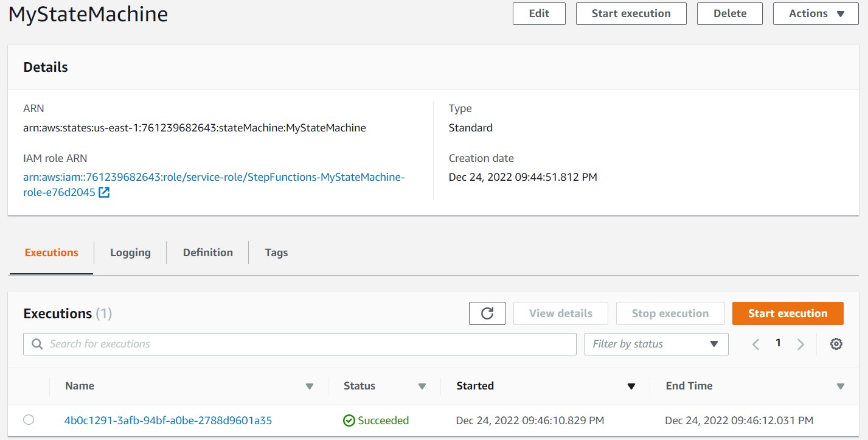The image size is (868, 440).
Task: Click the search magnifier icon
Action: (37, 344)
